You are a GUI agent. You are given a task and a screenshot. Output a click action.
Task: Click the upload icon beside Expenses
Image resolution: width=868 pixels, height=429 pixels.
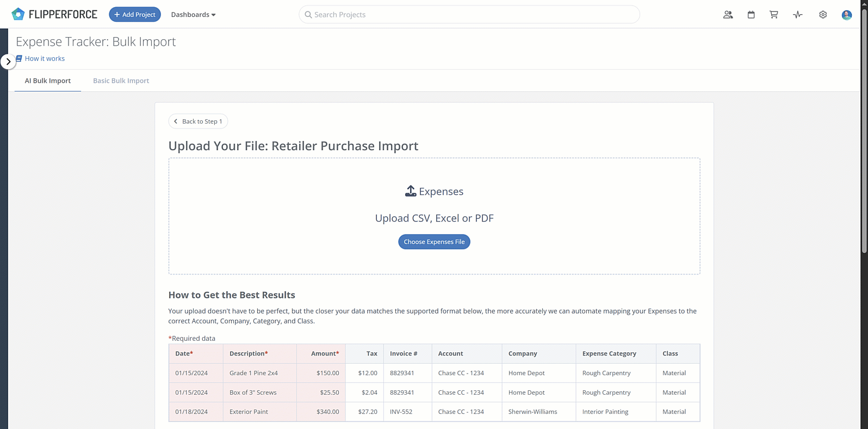[x=411, y=191]
